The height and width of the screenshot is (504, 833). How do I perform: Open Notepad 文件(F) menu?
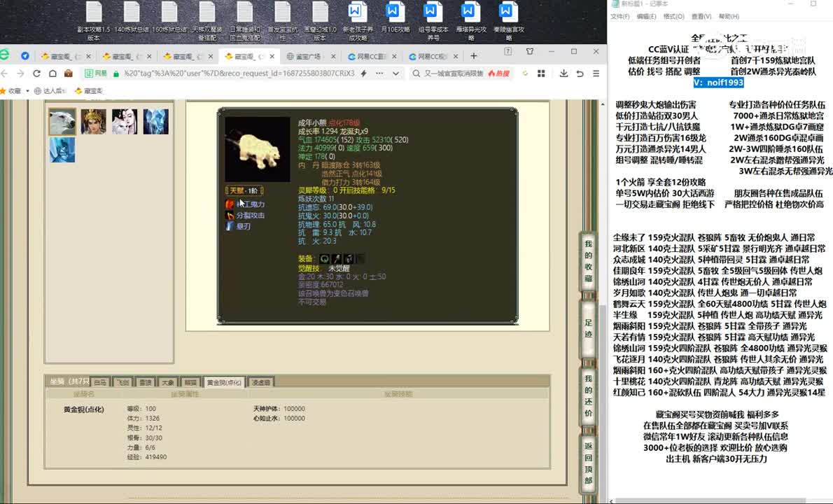[619, 17]
